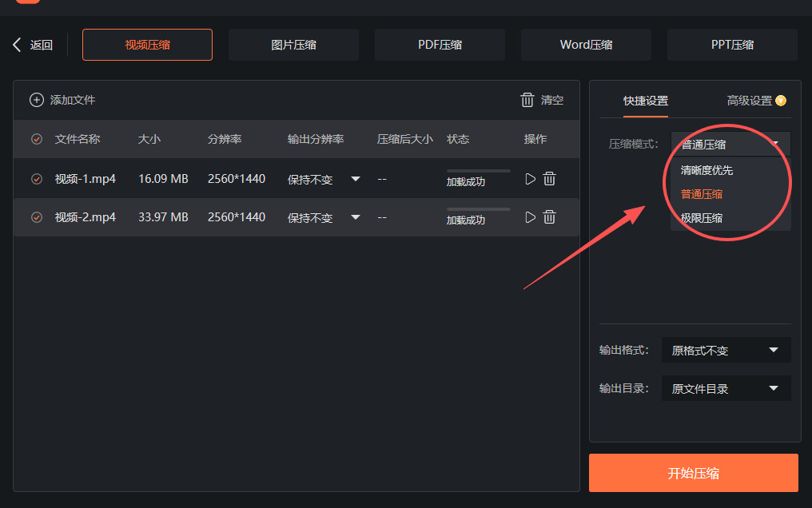
Task: Open the 快捷设置 tab
Action: (646, 101)
